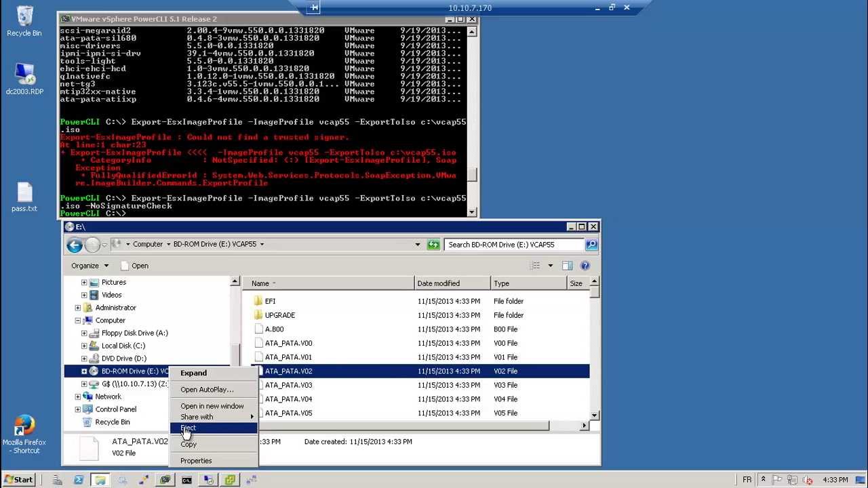Open Windows PowerShell from the taskbar
The image size is (868, 488).
click(x=79, y=480)
